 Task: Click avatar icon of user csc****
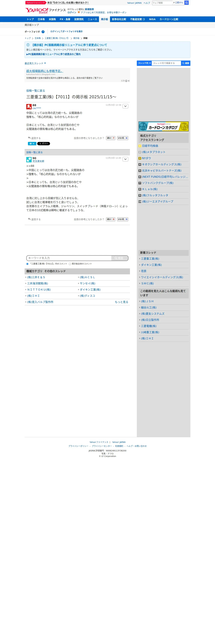tap(29, 106)
